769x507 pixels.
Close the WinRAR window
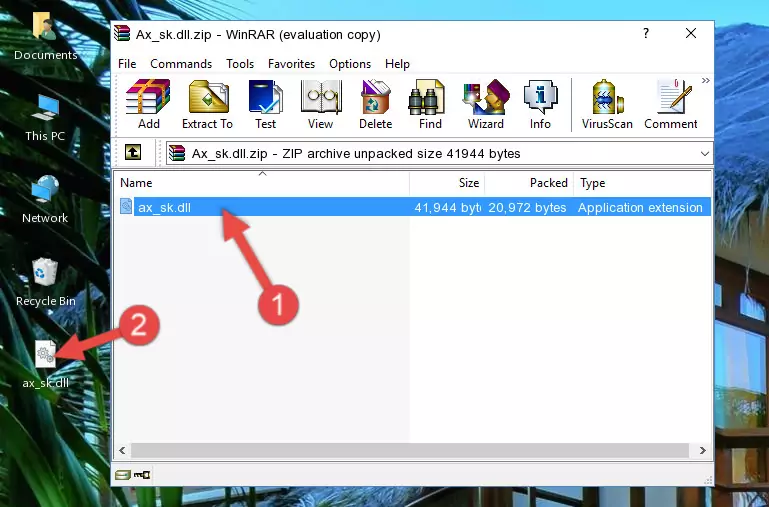tap(691, 33)
